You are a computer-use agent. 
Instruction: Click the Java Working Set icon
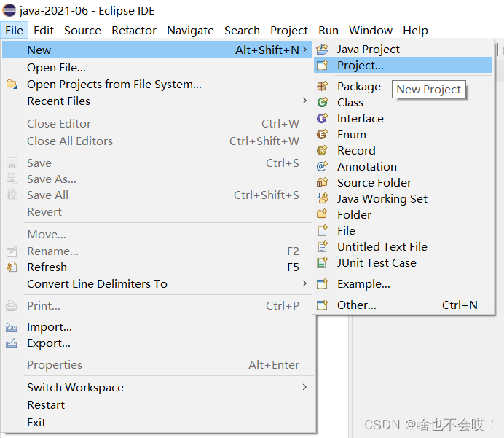click(322, 198)
